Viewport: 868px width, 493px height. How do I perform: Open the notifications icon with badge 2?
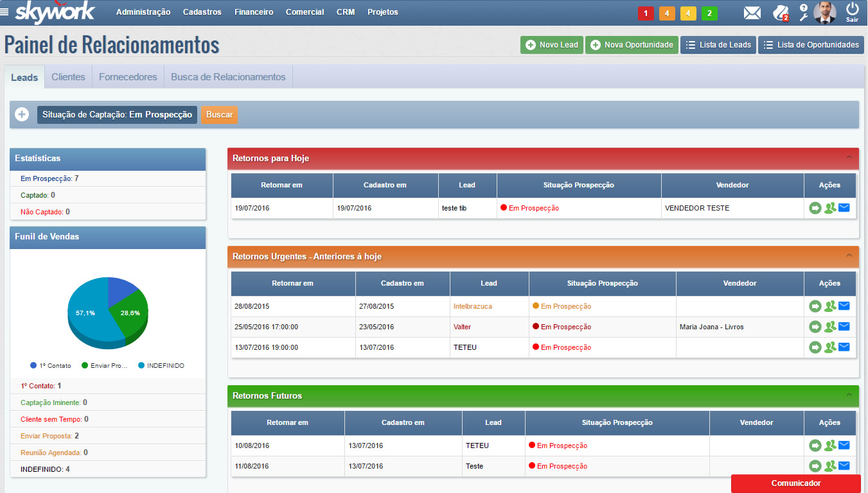pos(781,13)
